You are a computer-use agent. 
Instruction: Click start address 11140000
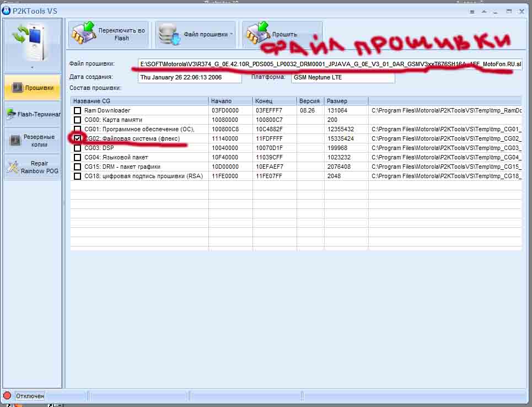[x=225, y=138]
